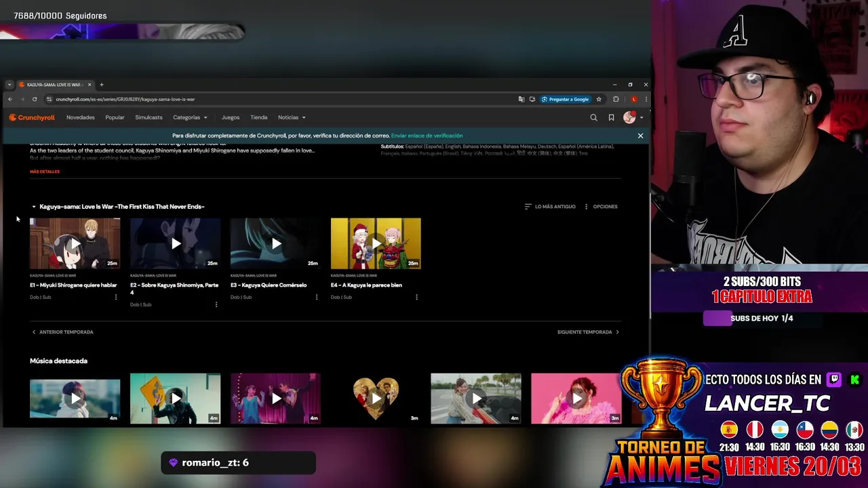Open Juegos in the nav bar
The image size is (868, 488).
click(231, 117)
